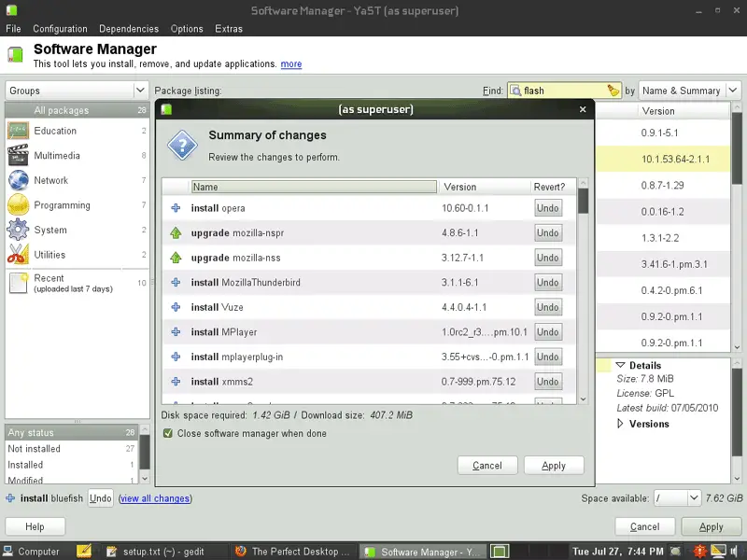Click Cancel in the Summary of changes dialog
The image size is (747, 560).
click(x=486, y=465)
